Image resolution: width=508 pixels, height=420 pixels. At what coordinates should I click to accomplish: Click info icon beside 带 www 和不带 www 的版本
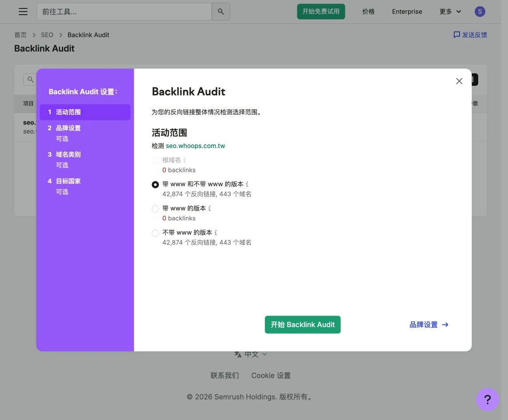pyautogui.click(x=247, y=184)
